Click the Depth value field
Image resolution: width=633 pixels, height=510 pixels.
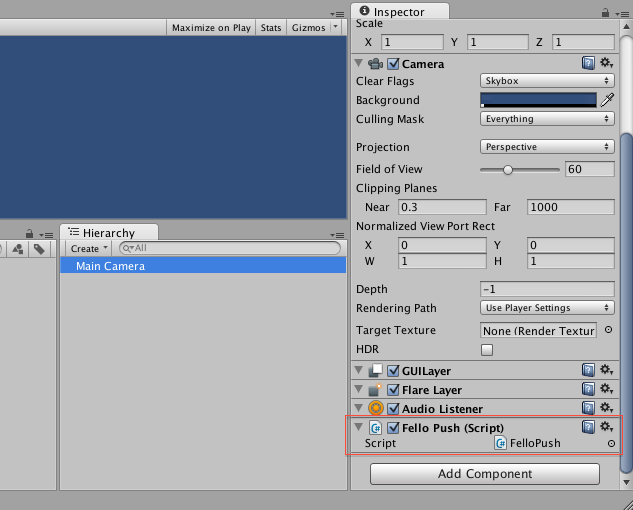547,289
